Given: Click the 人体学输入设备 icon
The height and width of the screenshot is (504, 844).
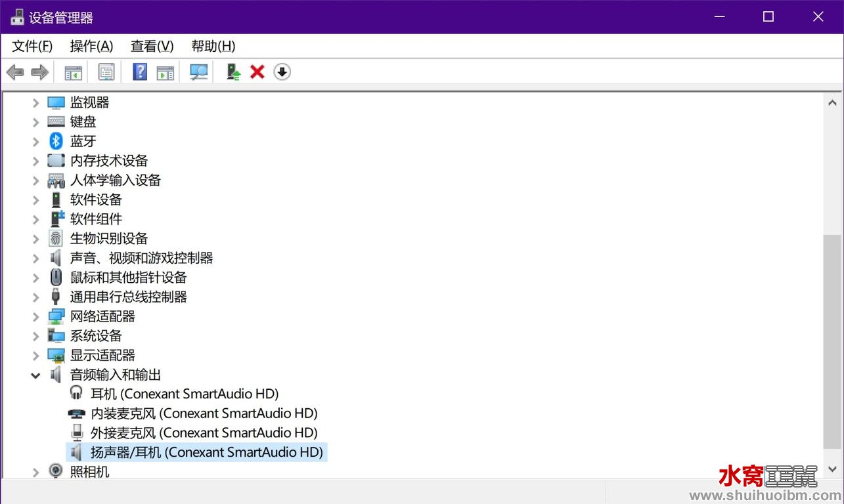Looking at the screenshot, I should (56, 180).
